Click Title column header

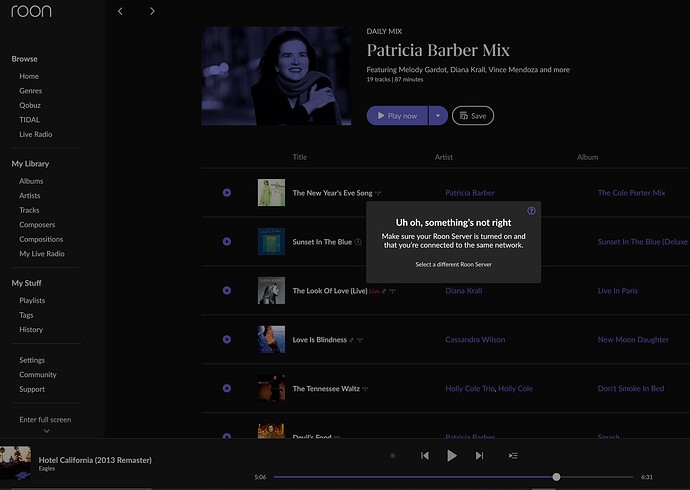pyautogui.click(x=300, y=157)
